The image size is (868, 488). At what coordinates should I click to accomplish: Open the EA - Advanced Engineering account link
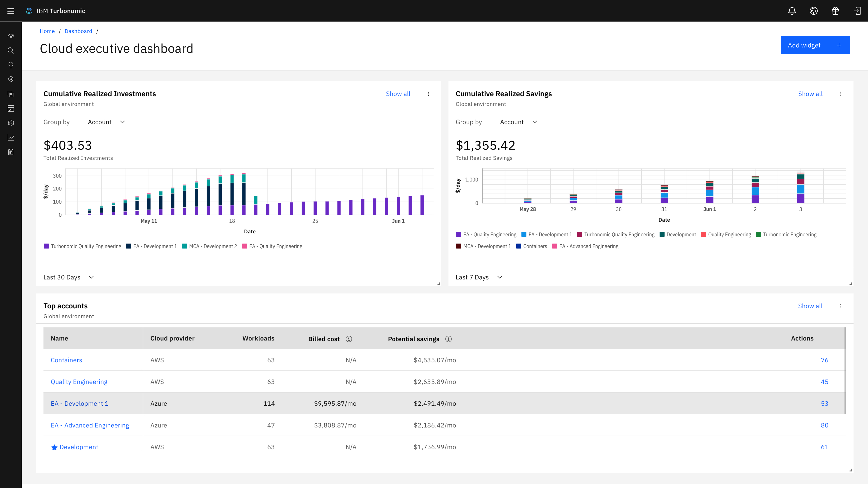pyautogui.click(x=90, y=425)
